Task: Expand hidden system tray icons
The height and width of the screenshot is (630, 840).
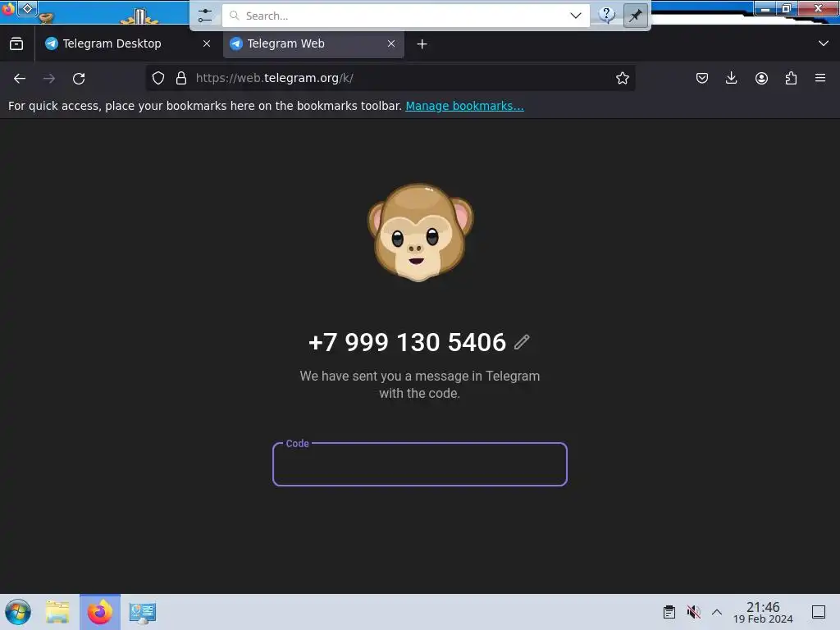Action: click(717, 612)
